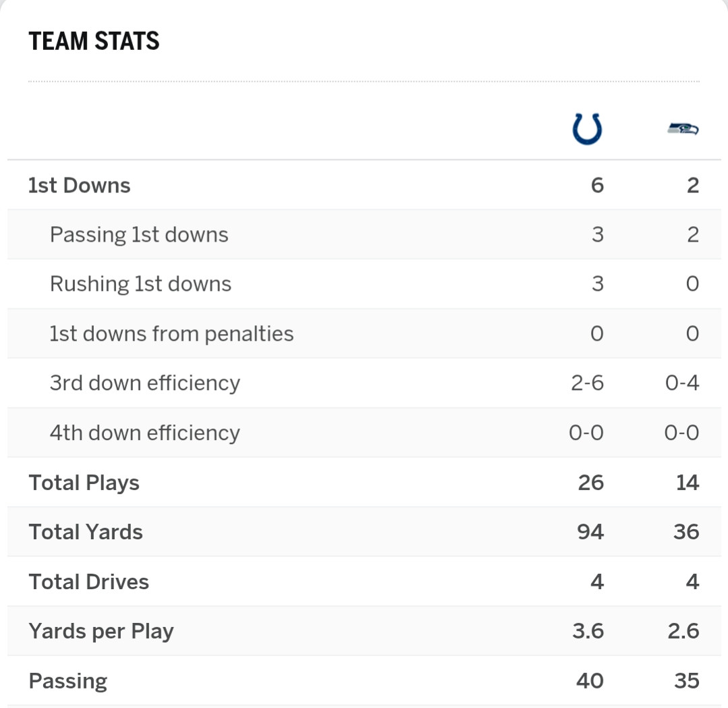The width and height of the screenshot is (728, 708).
Task: Click the TEAM STATS heading
Action: click(x=94, y=41)
